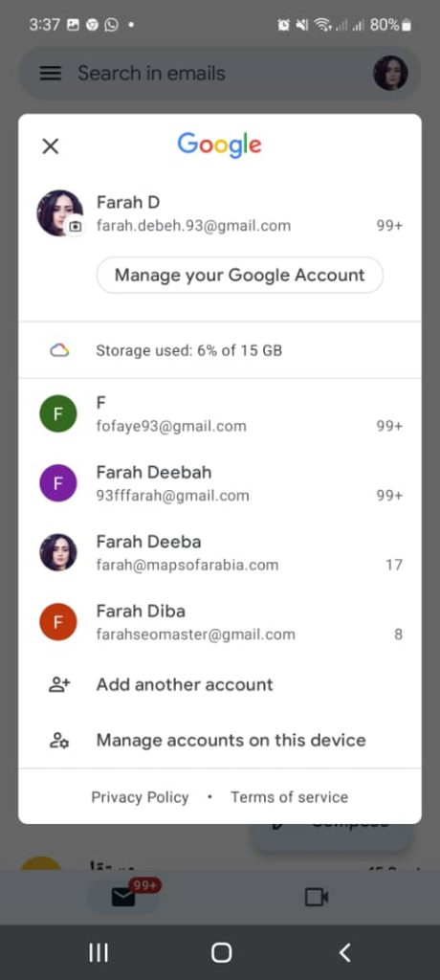This screenshot has width=440, height=980.
Task: Click Manage your Google Account button
Action: coord(239,275)
